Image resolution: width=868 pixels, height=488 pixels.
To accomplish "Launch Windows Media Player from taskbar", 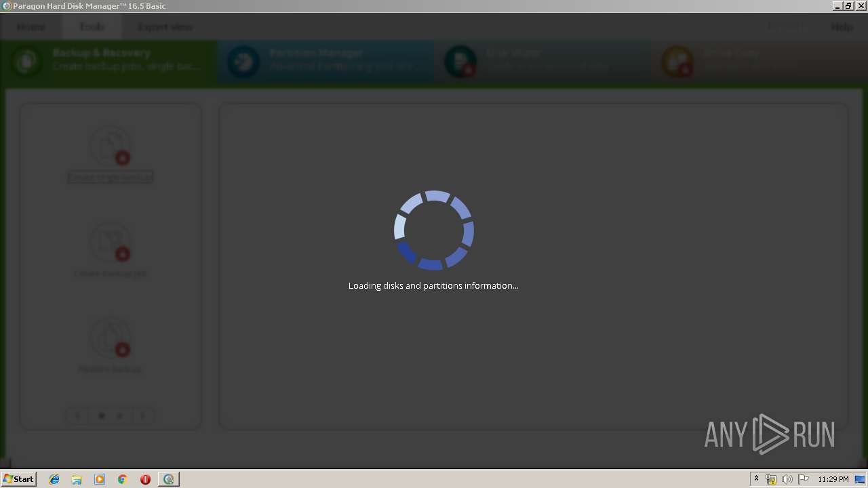I will pos(100,479).
